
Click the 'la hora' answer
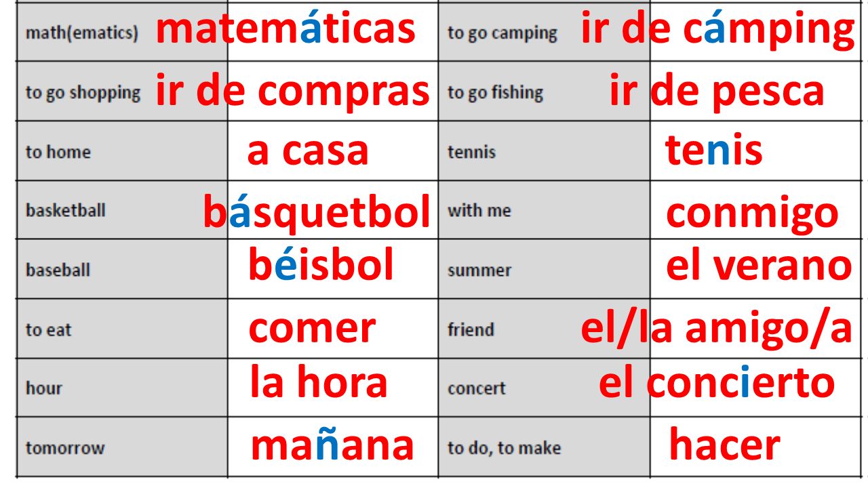[318, 381]
